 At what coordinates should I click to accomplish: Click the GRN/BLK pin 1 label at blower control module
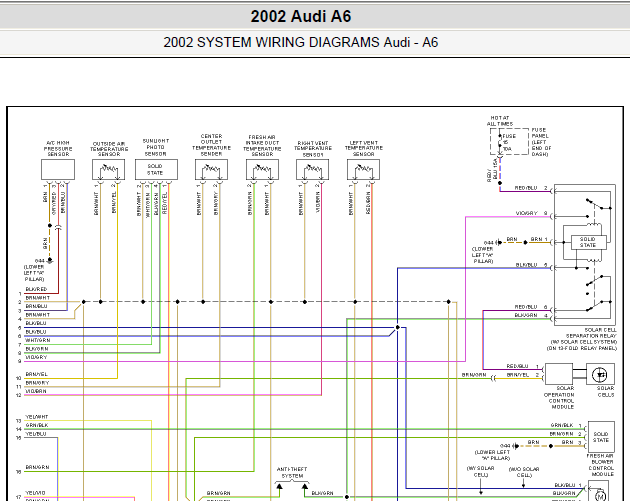[562, 425]
